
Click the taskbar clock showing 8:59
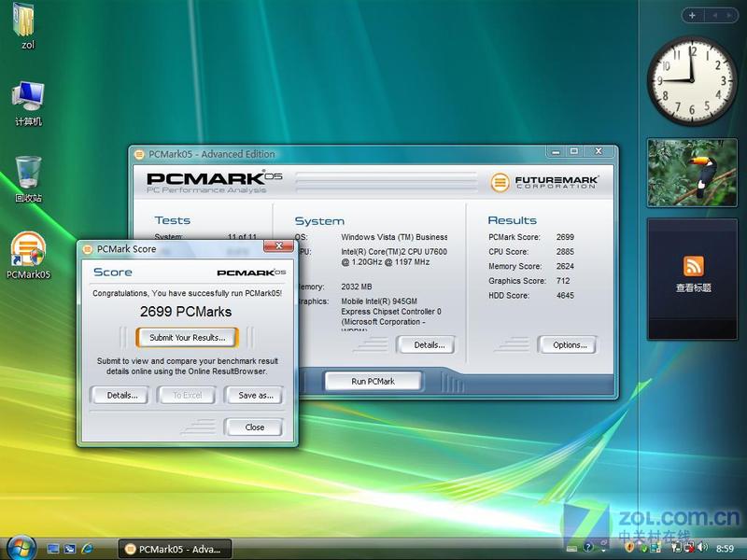pos(725,549)
